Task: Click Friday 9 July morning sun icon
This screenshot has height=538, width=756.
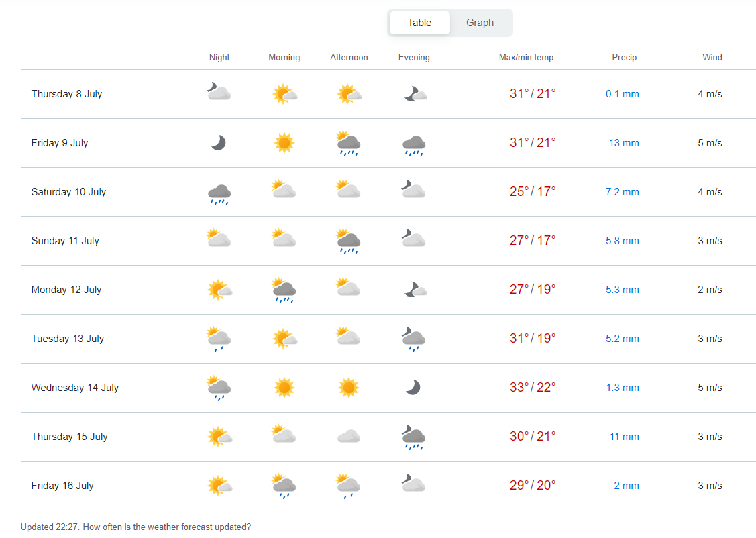Action: 284,143
